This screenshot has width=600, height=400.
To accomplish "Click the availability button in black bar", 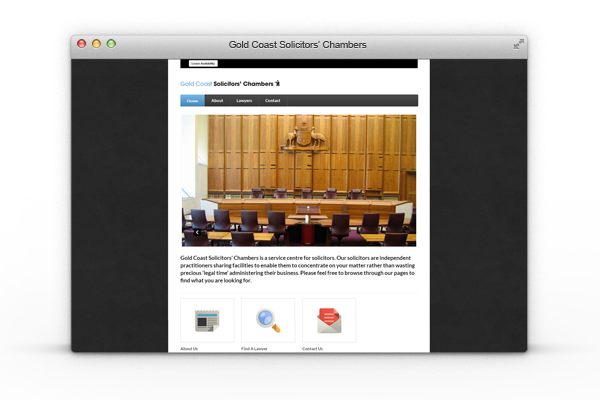I will tap(203, 64).
